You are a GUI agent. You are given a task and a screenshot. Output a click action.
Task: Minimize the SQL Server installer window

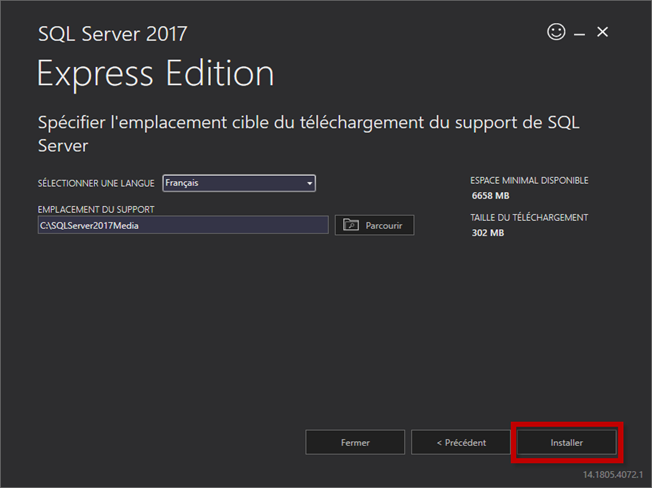tap(581, 32)
